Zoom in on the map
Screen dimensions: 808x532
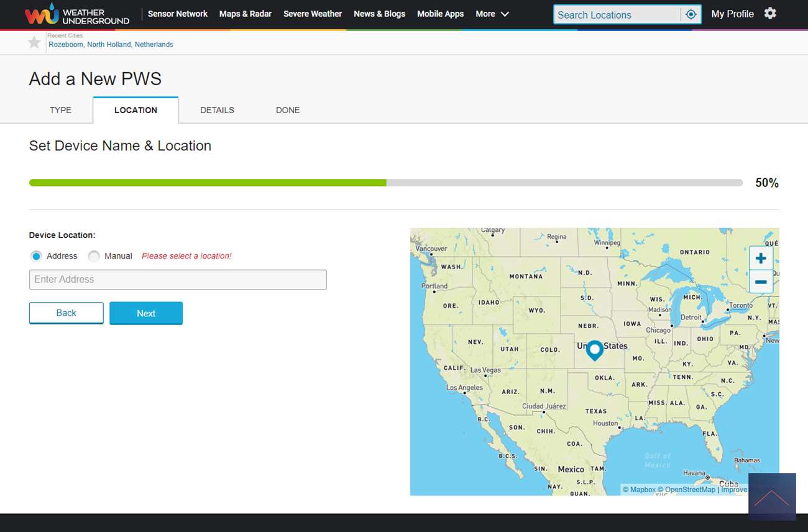point(760,259)
